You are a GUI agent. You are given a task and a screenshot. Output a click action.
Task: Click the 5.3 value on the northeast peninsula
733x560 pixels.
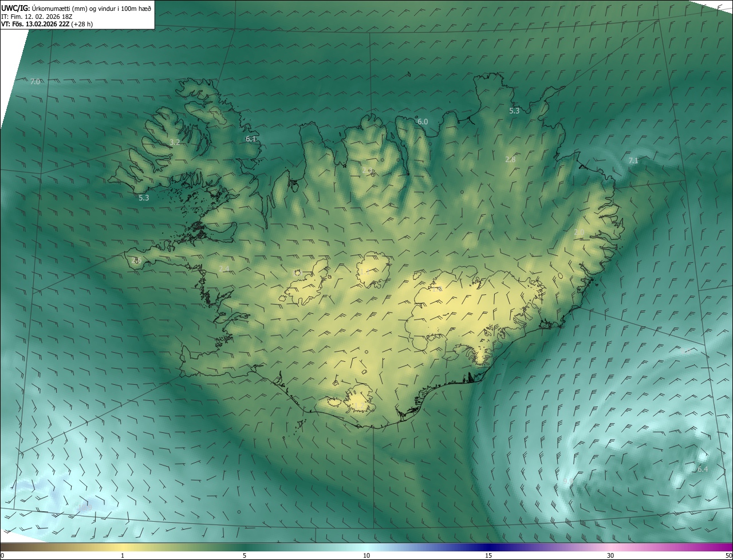514,111
